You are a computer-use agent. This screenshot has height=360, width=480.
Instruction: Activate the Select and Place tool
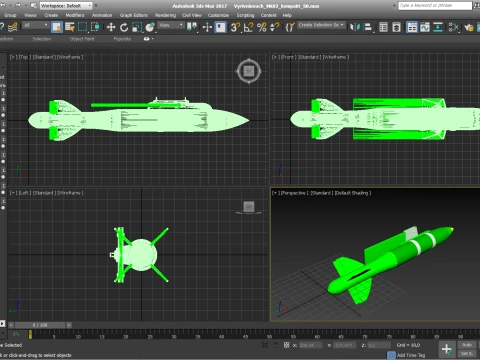click(150, 27)
